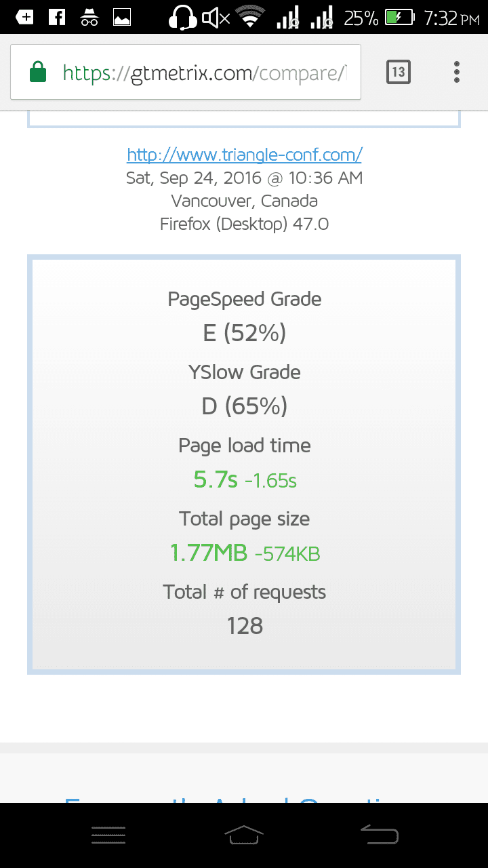Tap the Wi-Fi signal icon
Image resolution: width=488 pixels, height=868 pixels.
point(250,18)
